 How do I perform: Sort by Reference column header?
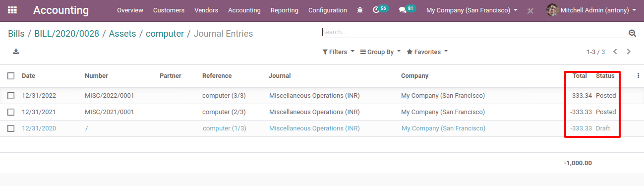(217, 76)
